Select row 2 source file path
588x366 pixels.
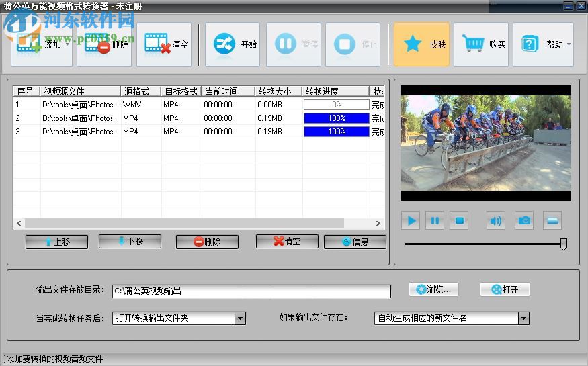tap(80, 118)
